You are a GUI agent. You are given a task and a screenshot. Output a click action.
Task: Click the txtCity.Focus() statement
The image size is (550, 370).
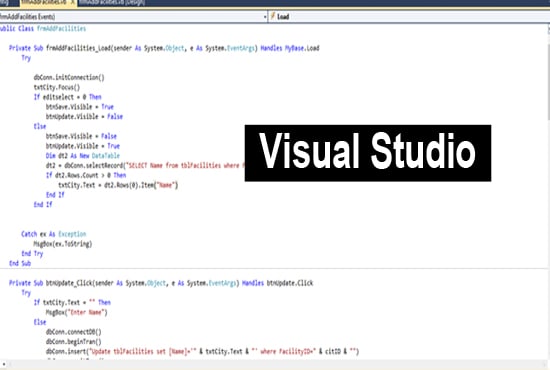(x=57, y=87)
